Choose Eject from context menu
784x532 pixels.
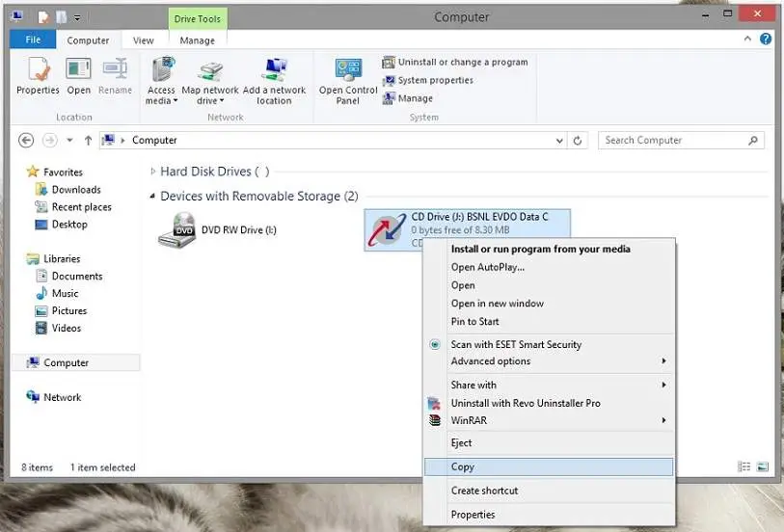[x=549, y=443]
